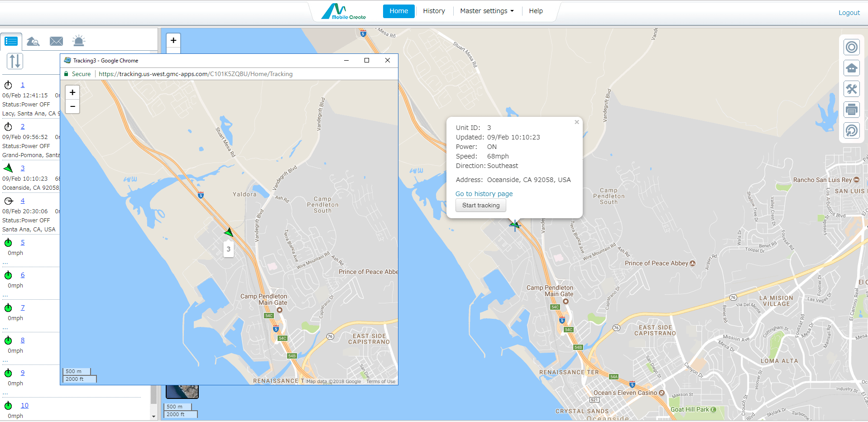Click the Ocean's Eleven Casino marker icon
This screenshot has height=422, width=868.
[662, 393]
